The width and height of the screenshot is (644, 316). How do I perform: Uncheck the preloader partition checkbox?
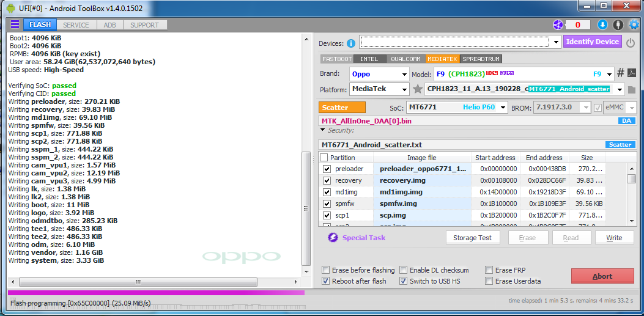tap(327, 169)
